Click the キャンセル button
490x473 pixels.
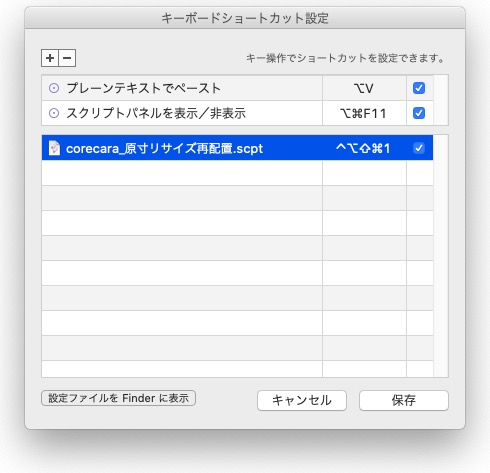pos(302,400)
